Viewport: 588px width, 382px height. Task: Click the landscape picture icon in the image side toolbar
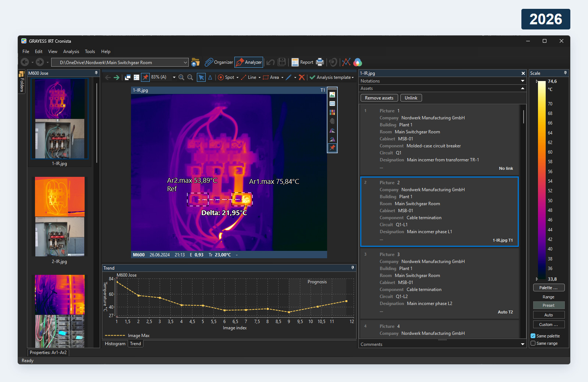pos(332,95)
